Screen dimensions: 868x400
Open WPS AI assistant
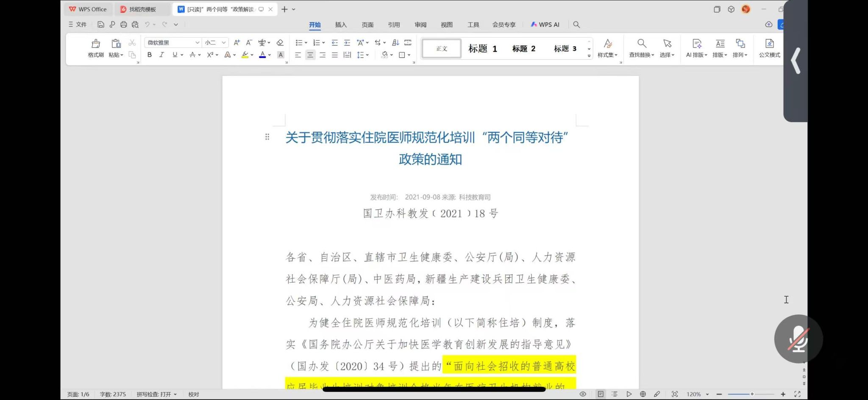point(545,25)
